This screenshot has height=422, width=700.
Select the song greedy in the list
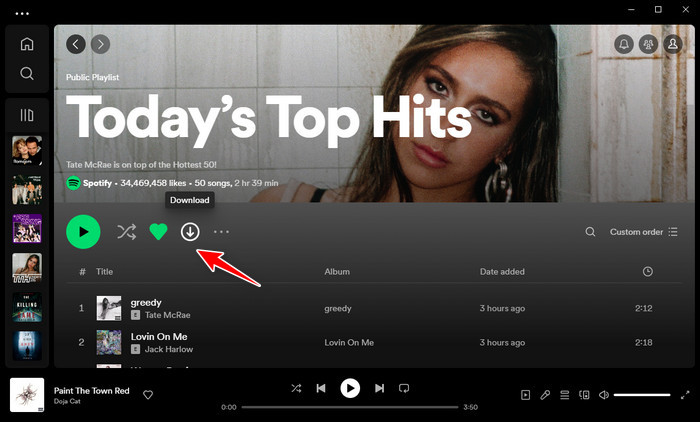146,302
